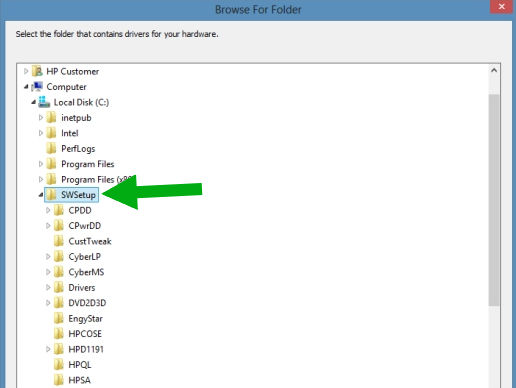Screen dimensions: 516x388
Task: Select the CyberLP folder name
Action: 85,257
